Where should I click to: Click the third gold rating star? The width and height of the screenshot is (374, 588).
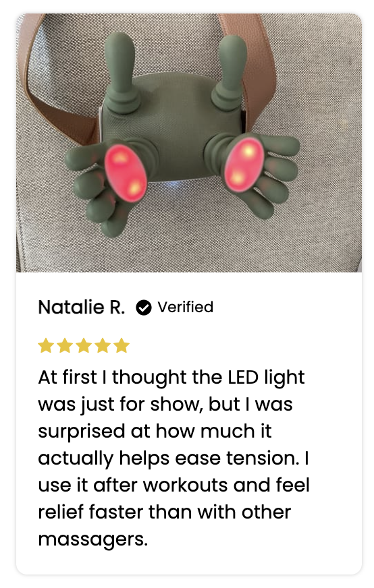click(84, 345)
